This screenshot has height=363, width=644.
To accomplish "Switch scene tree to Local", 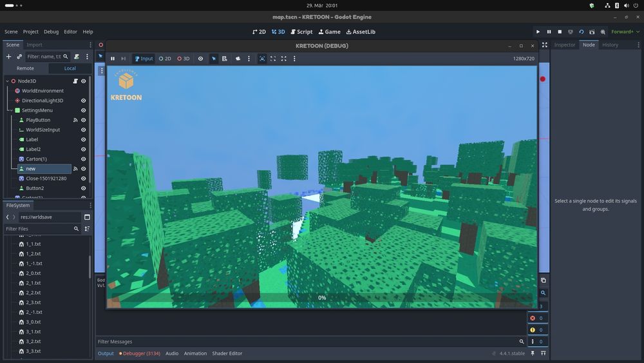I will click(70, 68).
